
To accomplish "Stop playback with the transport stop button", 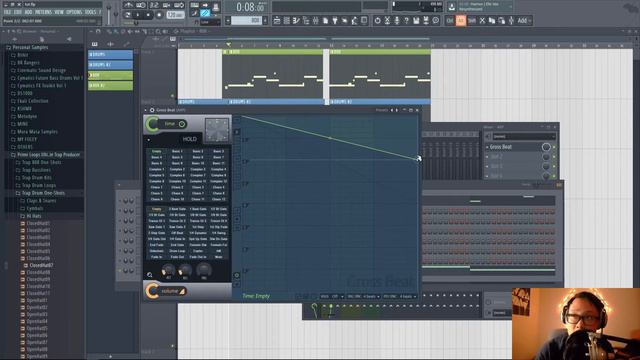I will 148,15.
